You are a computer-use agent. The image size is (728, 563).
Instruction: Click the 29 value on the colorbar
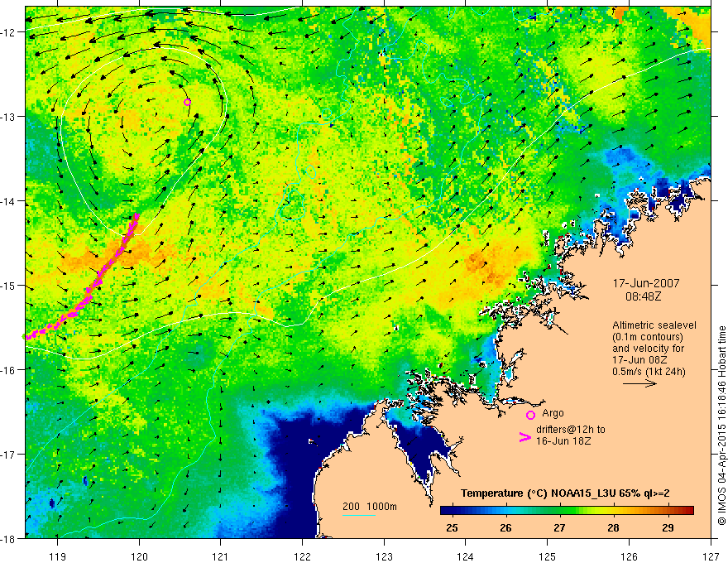pyautogui.click(x=668, y=527)
